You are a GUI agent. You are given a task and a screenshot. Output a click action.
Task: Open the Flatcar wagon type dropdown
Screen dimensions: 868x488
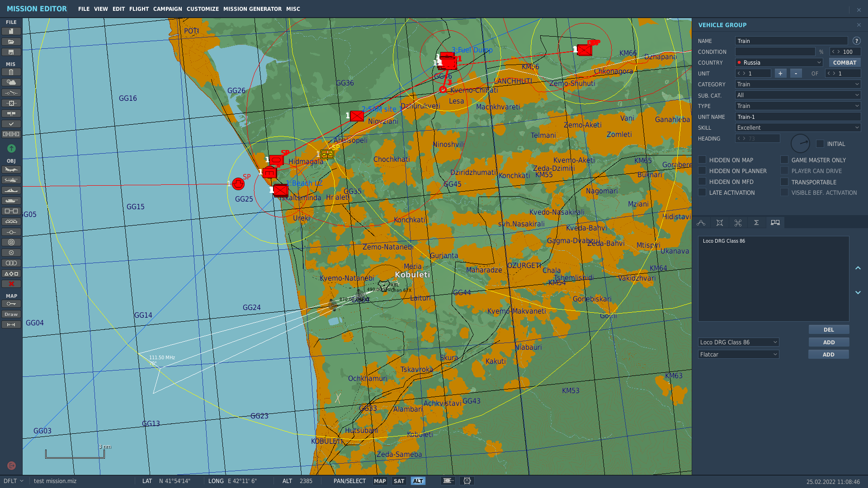click(x=738, y=354)
